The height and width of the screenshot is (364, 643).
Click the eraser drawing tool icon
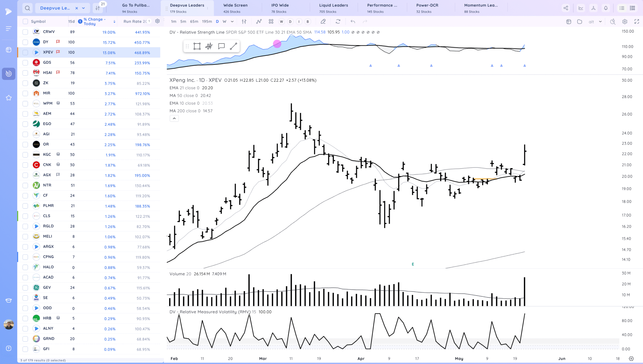[x=323, y=22]
